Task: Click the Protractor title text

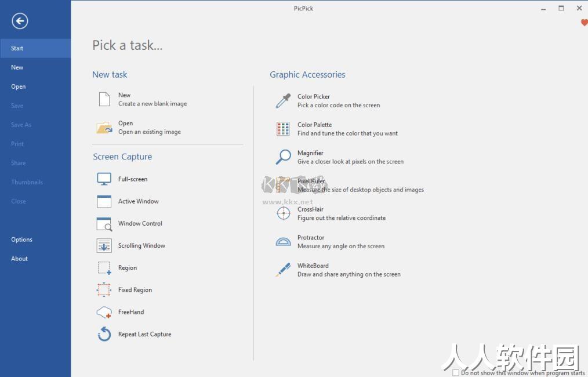Action: (311, 237)
